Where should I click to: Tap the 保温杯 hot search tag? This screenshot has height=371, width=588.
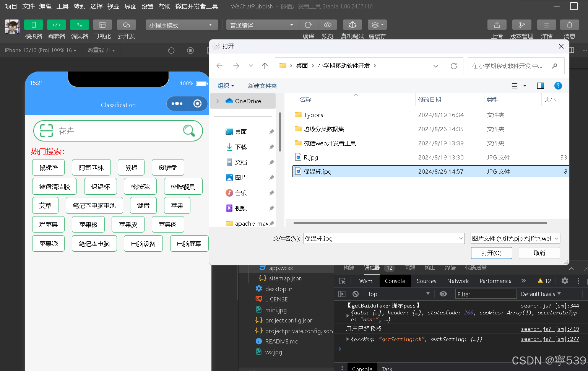[101, 187]
